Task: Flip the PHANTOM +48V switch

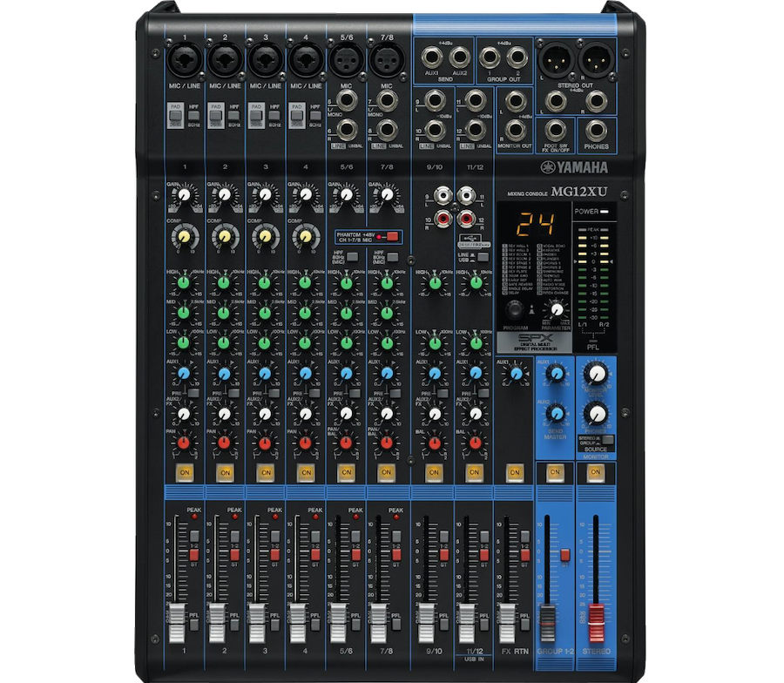Action: coord(393,236)
